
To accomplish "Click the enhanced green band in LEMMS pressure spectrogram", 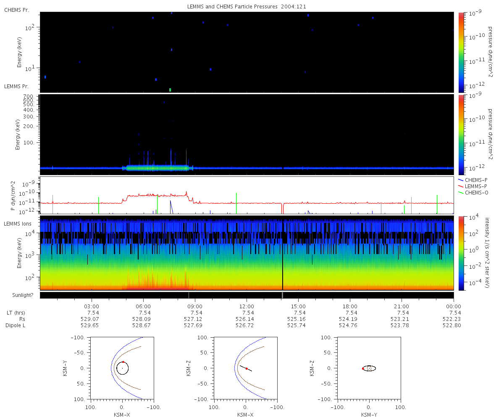I will (x=157, y=168).
